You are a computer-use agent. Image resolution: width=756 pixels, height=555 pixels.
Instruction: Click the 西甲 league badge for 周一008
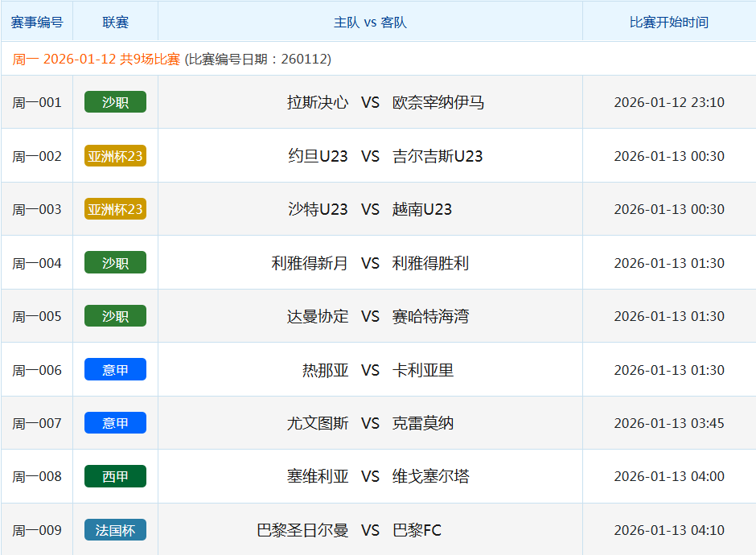115,476
